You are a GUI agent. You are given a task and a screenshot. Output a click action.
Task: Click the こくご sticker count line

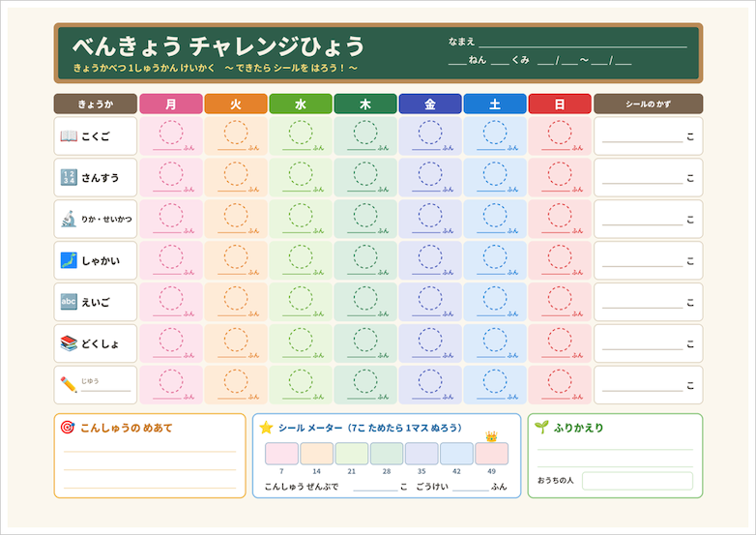tap(643, 142)
